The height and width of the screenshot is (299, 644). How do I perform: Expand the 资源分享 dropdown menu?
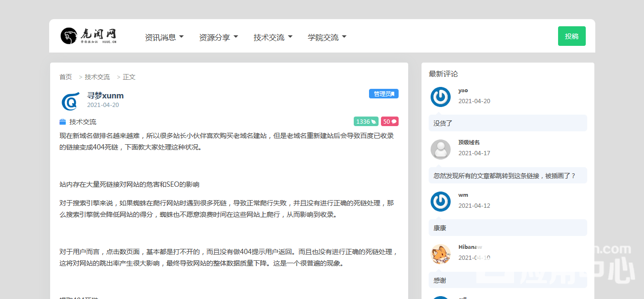click(x=218, y=37)
